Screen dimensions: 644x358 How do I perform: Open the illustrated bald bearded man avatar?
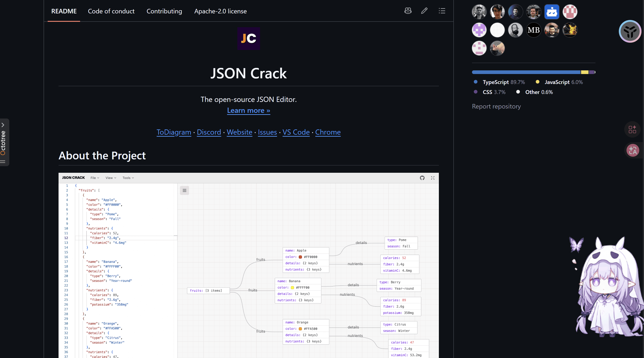coord(516,30)
